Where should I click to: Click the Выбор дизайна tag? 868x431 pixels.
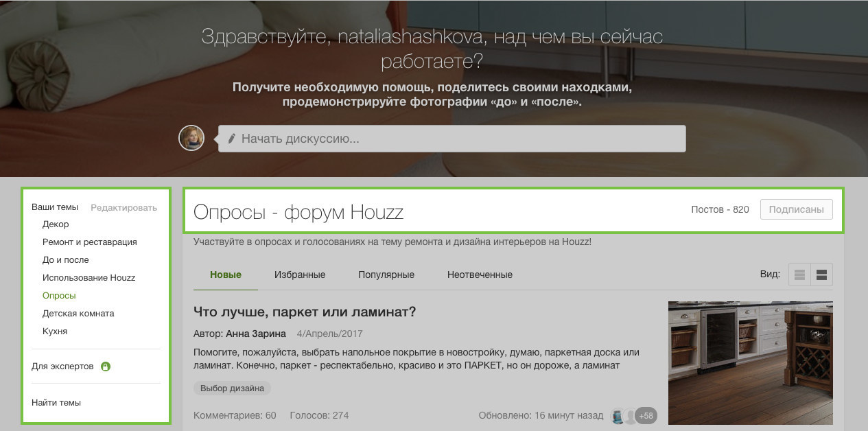coord(233,388)
